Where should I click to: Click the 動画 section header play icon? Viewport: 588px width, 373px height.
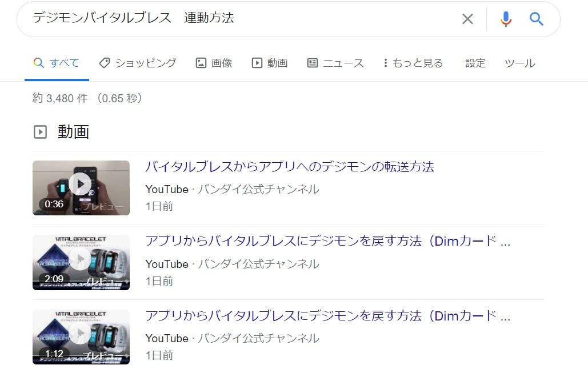point(41,131)
